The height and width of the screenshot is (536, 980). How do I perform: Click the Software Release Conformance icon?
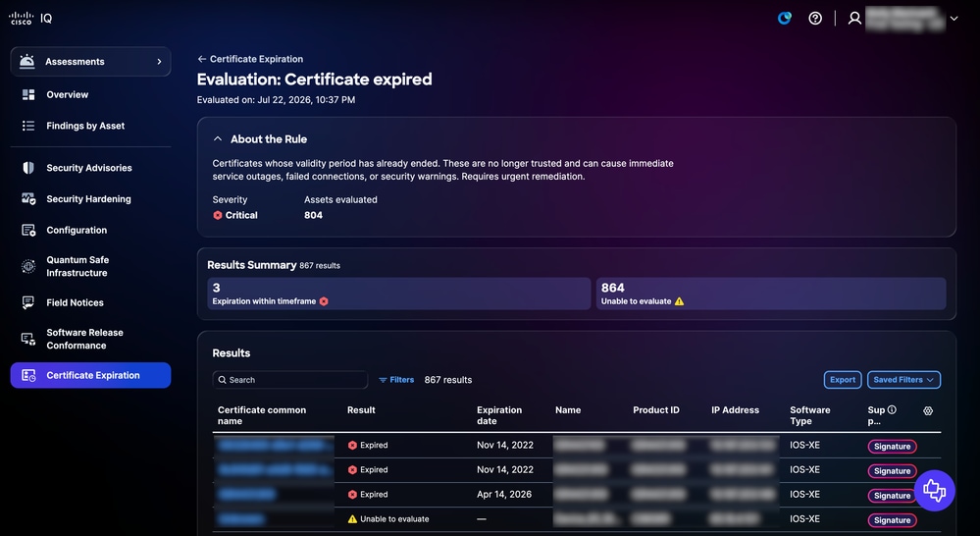click(x=28, y=339)
